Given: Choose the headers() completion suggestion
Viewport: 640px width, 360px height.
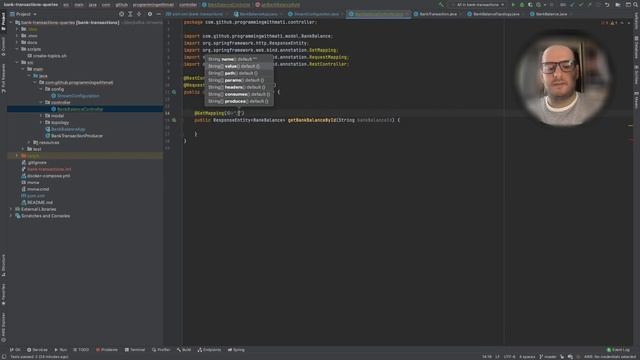Looking at the screenshot, I should click(239, 87).
